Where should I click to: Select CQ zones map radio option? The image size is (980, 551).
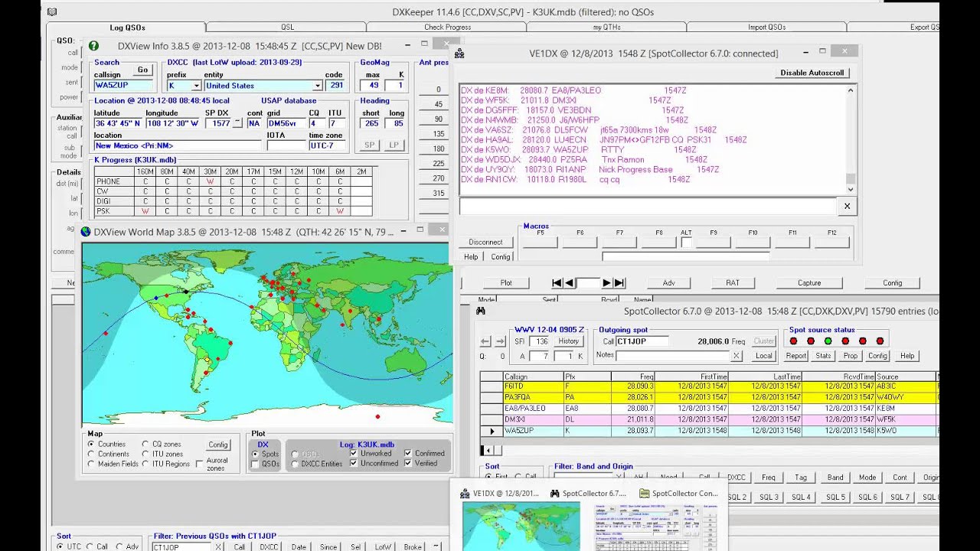pyautogui.click(x=145, y=444)
